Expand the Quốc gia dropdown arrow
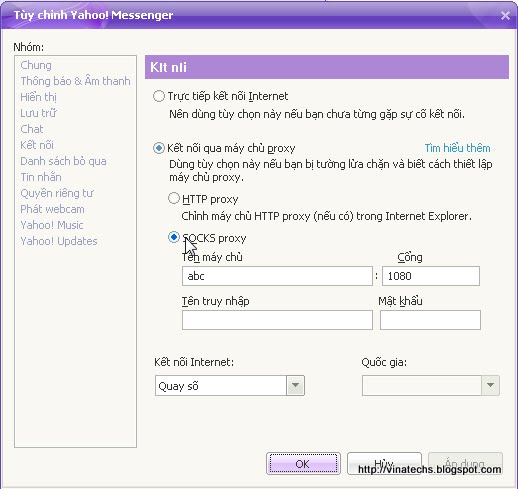This screenshot has height=489, width=518. [490, 385]
